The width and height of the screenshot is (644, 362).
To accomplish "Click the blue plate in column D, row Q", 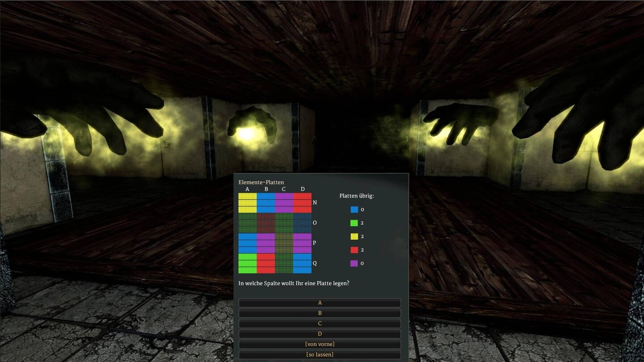I will 302,263.
